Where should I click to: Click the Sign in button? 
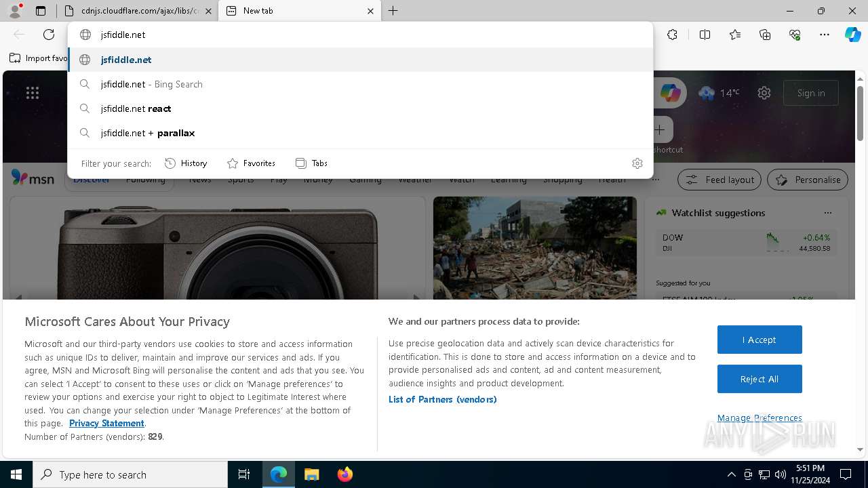811,93
